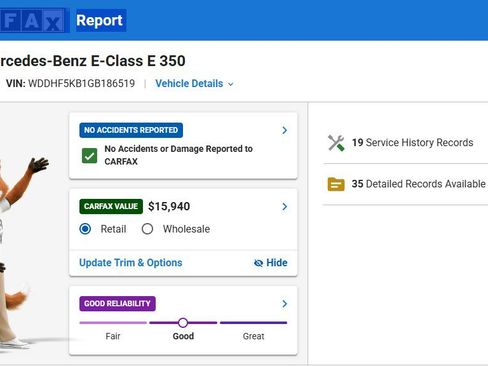
Task: Open accident details via its chevron arrow
Action: 284,130
